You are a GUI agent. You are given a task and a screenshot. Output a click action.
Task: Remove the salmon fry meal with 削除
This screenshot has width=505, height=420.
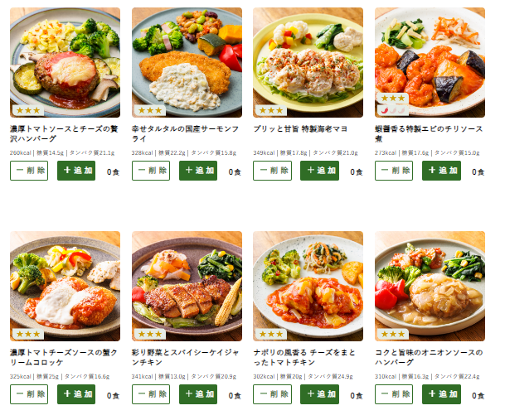click(x=151, y=171)
